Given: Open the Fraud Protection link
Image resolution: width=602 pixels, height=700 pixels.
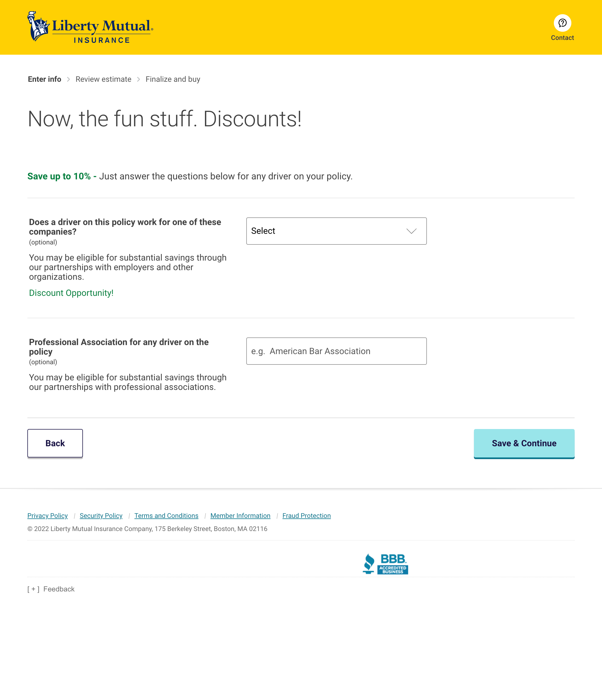Looking at the screenshot, I should [x=306, y=515].
